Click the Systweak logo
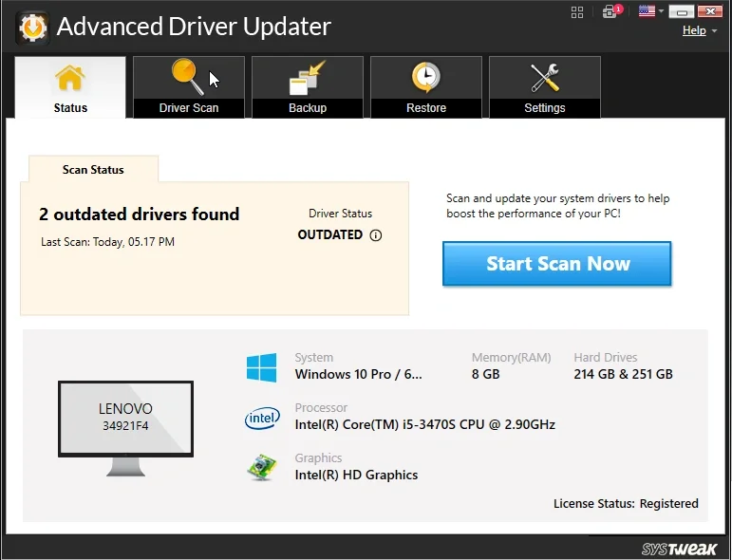Image resolution: width=732 pixels, height=560 pixels. (x=679, y=549)
